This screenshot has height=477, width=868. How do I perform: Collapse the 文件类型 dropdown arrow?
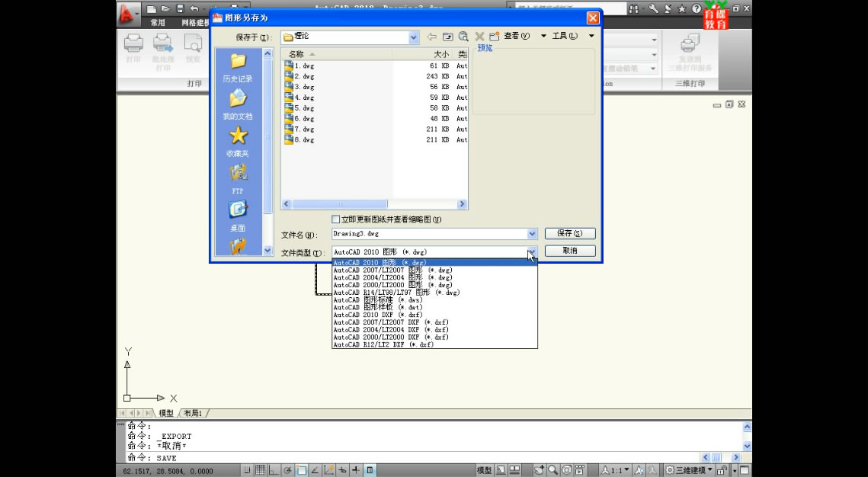point(532,252)
